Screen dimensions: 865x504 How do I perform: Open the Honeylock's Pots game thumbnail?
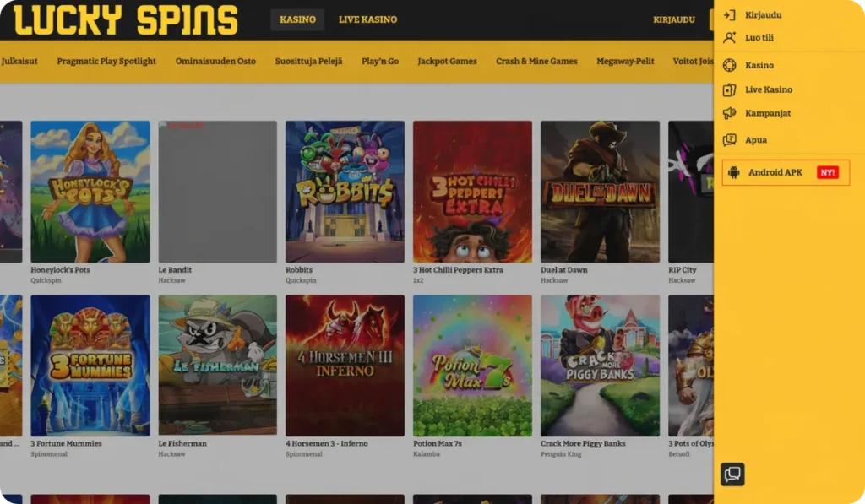(x=90, y=192)
